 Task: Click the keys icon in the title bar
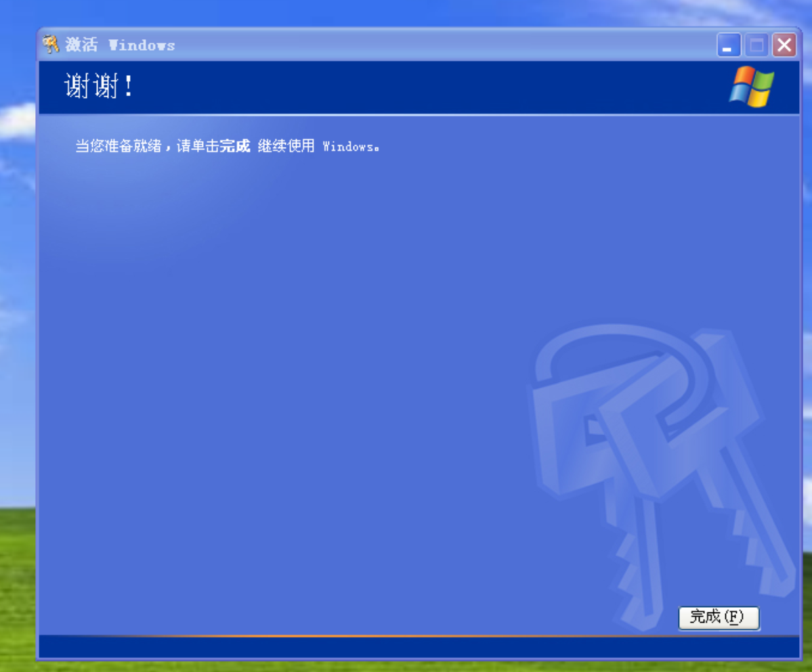(51, 45)
